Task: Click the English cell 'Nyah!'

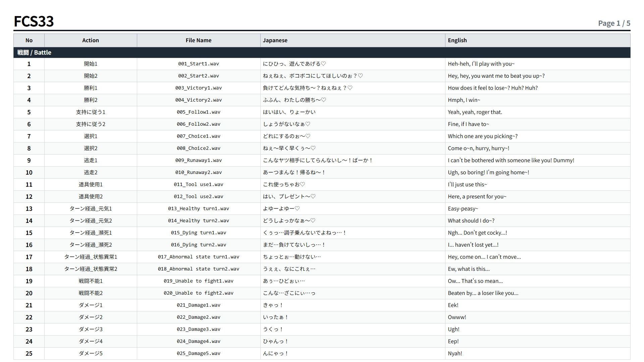Action: (x=538, y=353)
